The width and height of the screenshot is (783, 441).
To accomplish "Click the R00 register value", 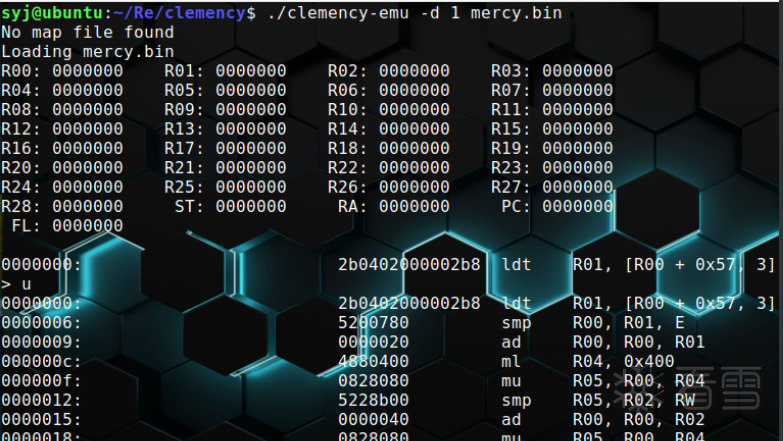I will pos(87,71).
